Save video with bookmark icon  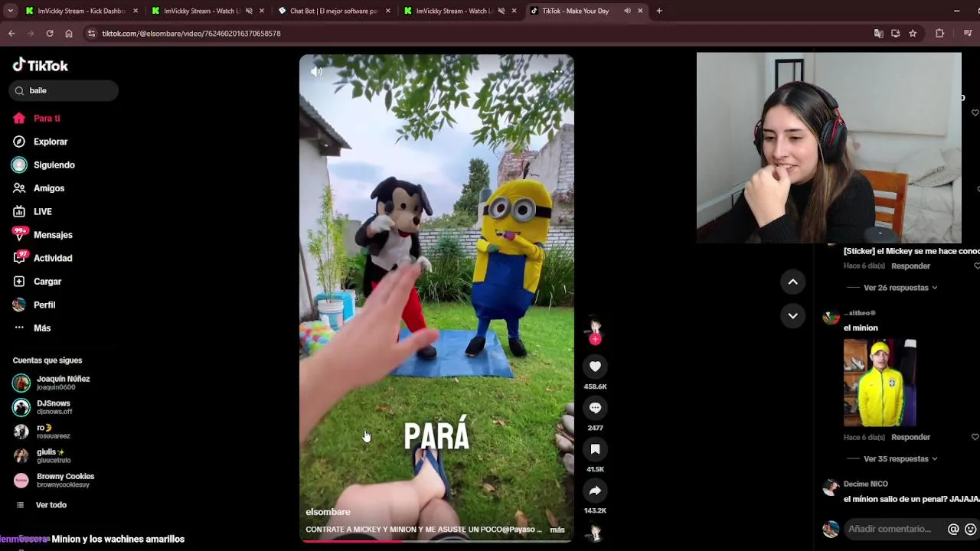(595, 449)
